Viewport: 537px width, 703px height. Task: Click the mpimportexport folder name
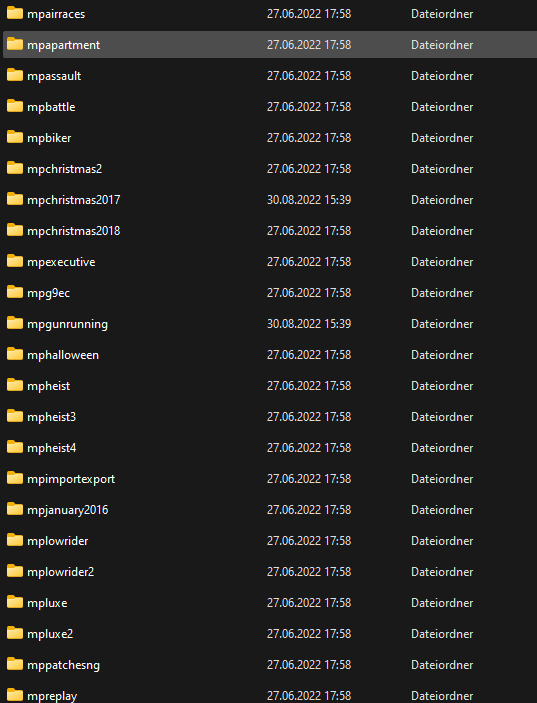click(71, 479)
